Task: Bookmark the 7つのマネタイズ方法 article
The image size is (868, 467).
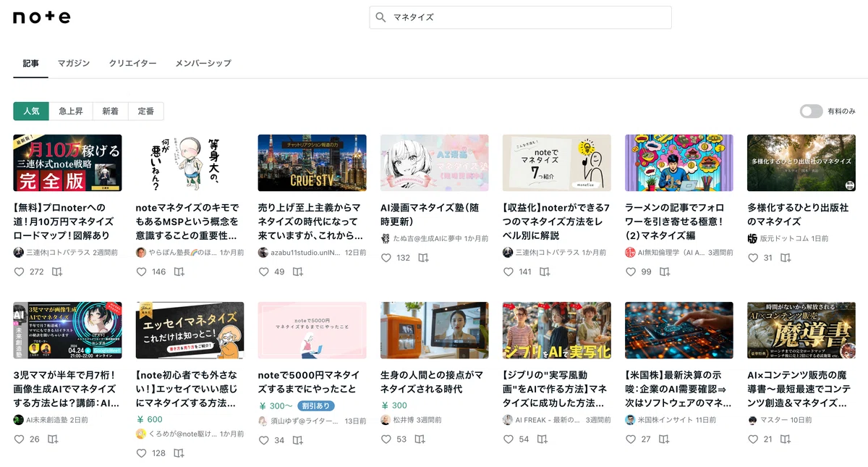Action: tap(545, 272)
